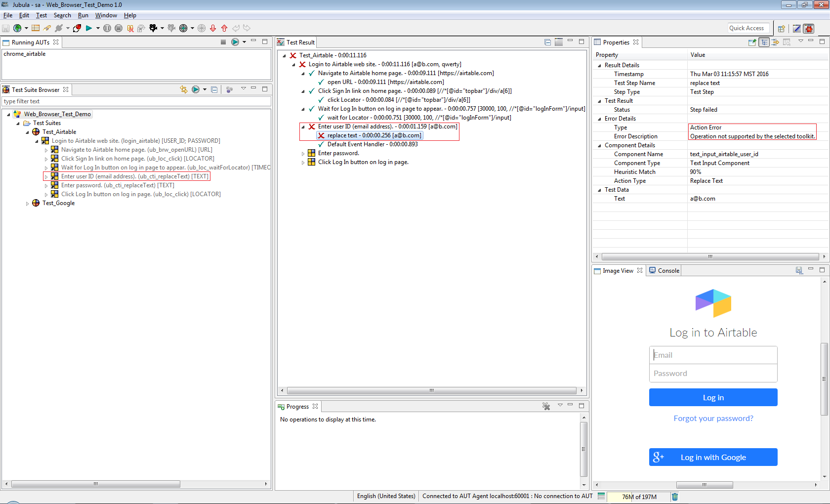Click the heap status memory bar

click(638, 497)
